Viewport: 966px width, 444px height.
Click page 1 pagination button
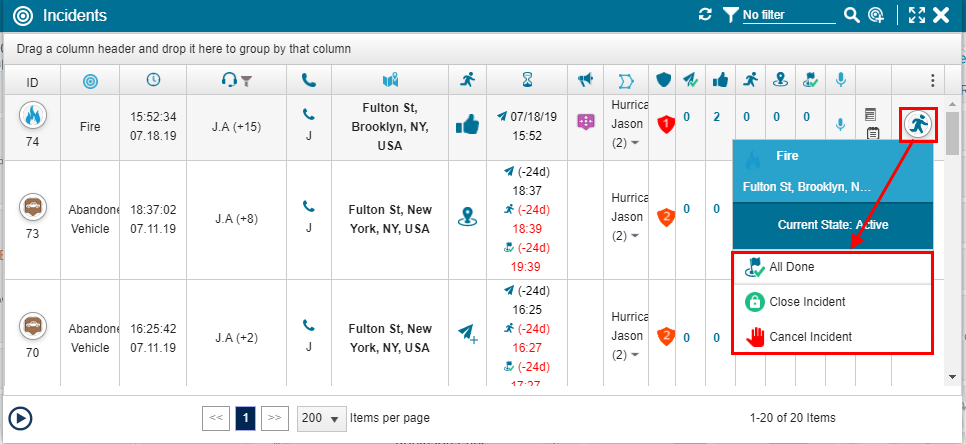[x=246, y=418]
